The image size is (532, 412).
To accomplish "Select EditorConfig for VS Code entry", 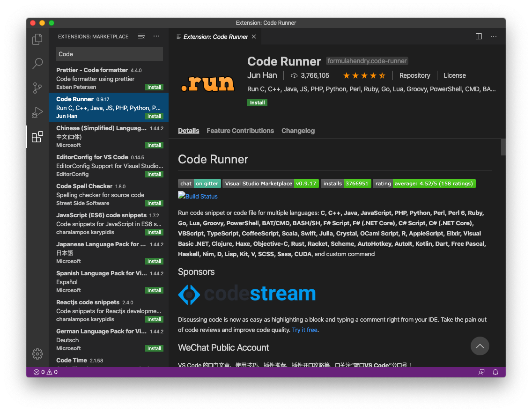I will point(109,165).
